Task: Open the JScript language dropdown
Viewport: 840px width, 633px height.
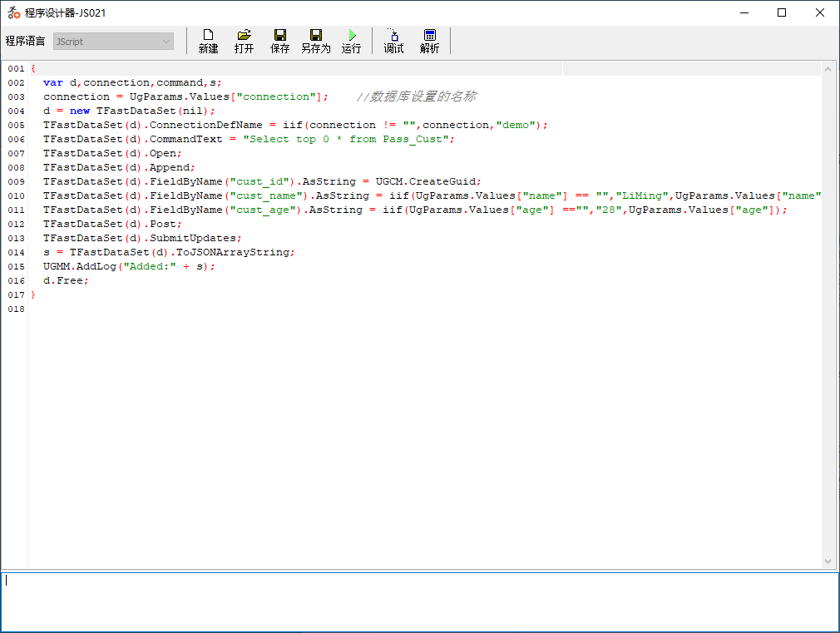Action: [x=113, y=42]
